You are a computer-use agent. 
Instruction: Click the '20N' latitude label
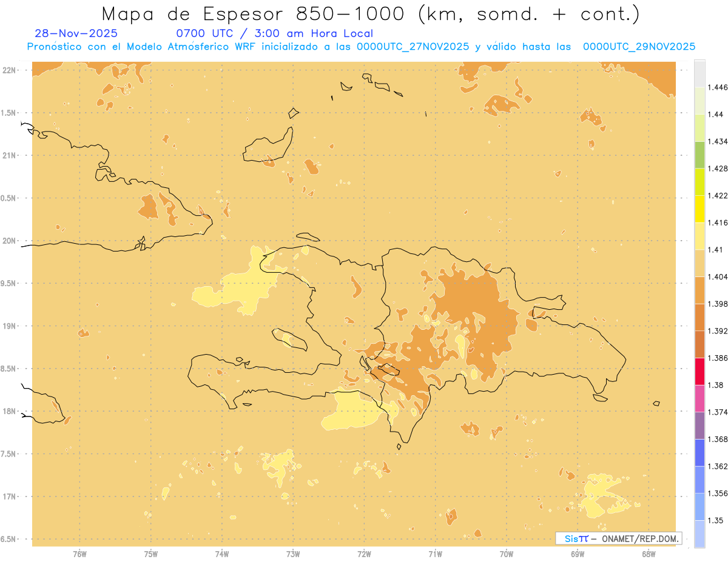(8, 241)
